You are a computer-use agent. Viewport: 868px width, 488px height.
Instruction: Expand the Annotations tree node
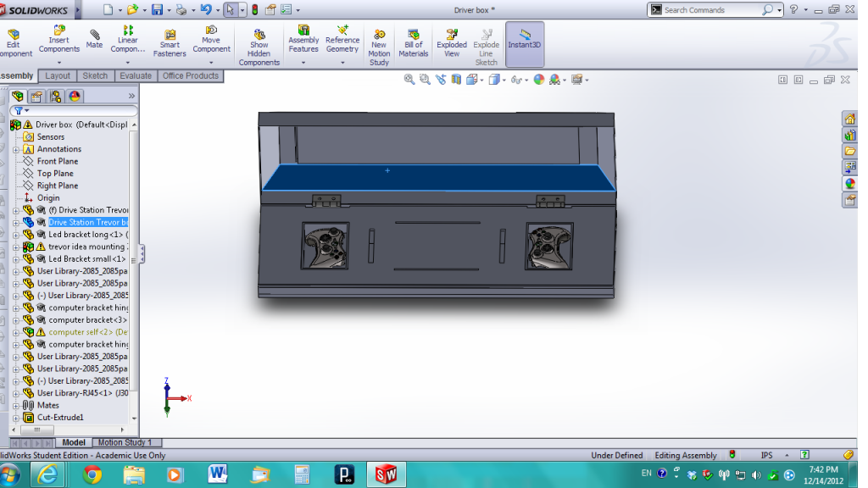click(16, 149)
